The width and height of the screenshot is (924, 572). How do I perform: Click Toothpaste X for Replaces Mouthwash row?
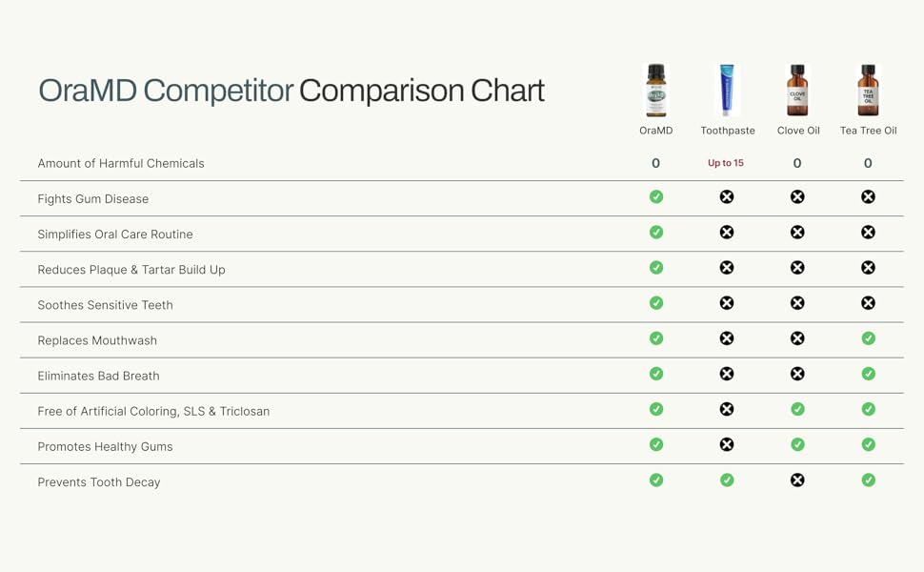click(727, 338)
